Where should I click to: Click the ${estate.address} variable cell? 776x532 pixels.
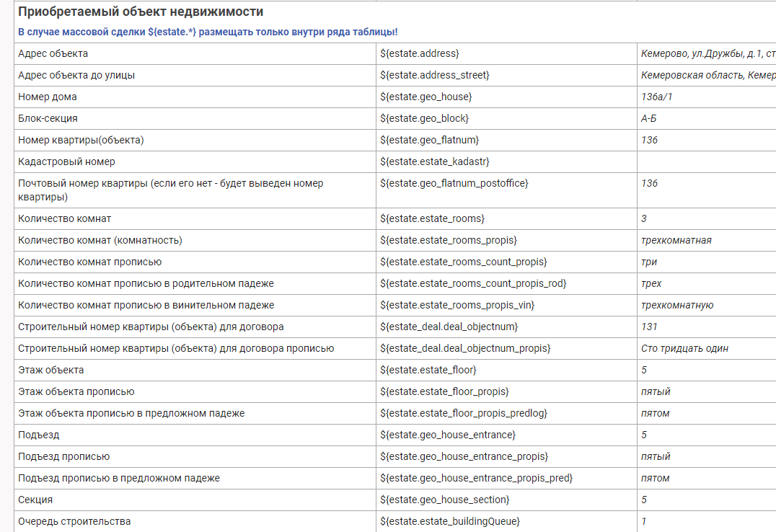click(x=419, y=53)
